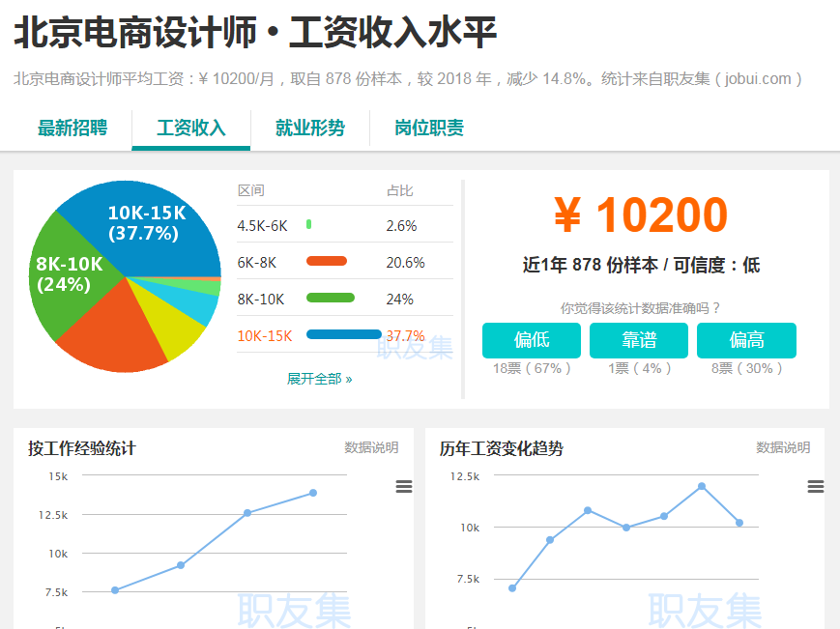Click the 8K-10K range label
Image resolution: width=840 pixels, height=629 pixels.
pyautogui.click(x=261, y=300)
